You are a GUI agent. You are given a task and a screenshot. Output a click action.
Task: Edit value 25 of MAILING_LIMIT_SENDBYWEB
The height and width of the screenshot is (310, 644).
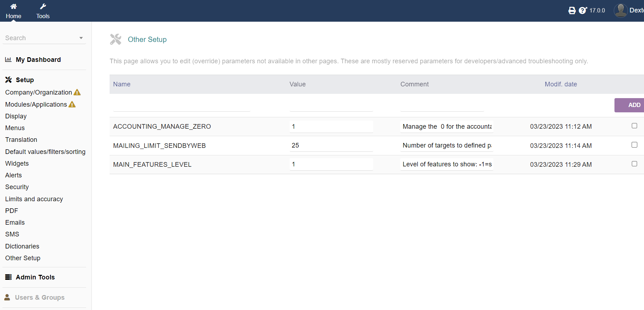331,145
